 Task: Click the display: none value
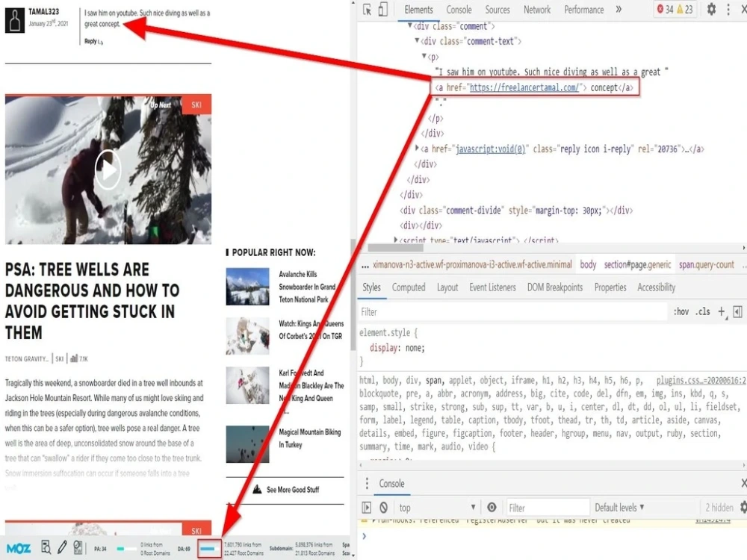click(415, 348)
